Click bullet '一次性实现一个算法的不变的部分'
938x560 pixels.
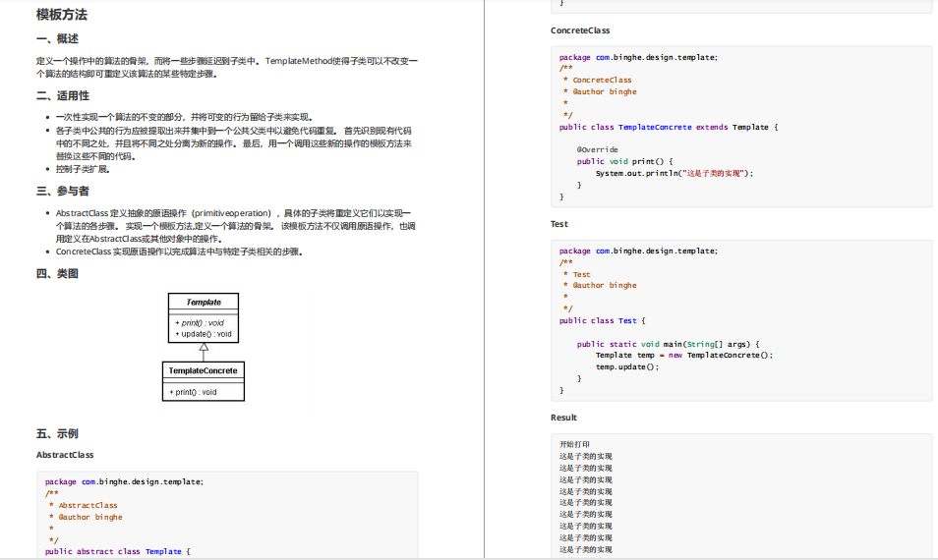[184, 117]
